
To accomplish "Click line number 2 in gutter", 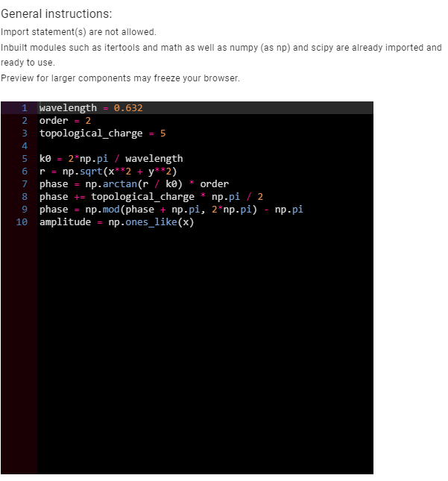I will pyautogui.click(x=25, y=121).
